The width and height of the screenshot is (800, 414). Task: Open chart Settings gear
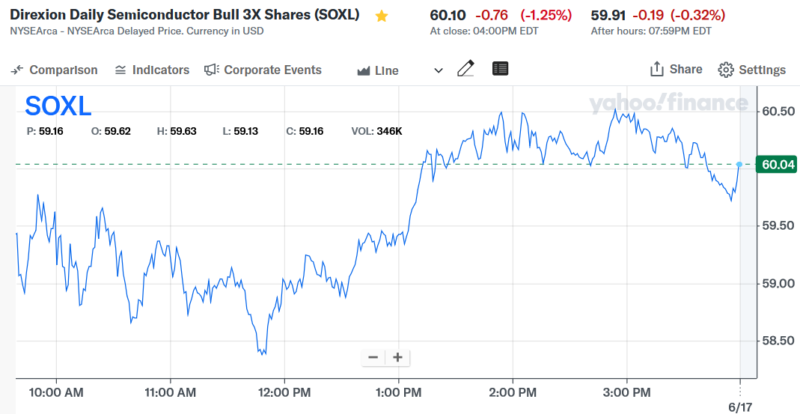pyautogui.click(x=752, y=70)
